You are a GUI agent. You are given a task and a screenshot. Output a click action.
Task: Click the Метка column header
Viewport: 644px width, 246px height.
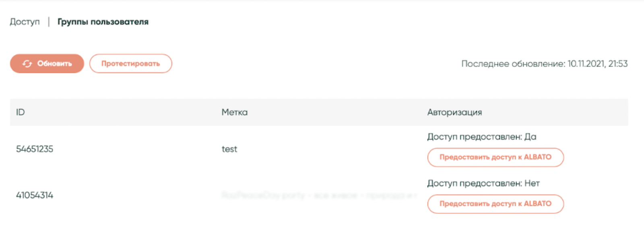[235, 113]
